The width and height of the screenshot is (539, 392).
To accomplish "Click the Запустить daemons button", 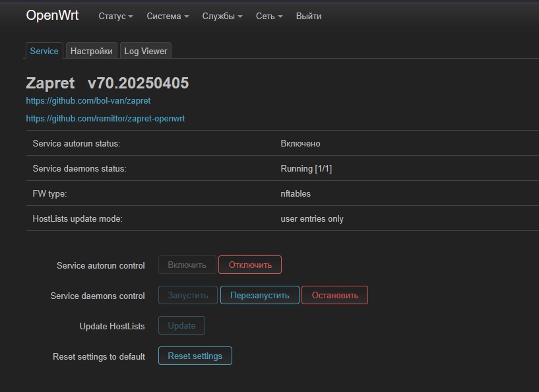I will [187, 295].
